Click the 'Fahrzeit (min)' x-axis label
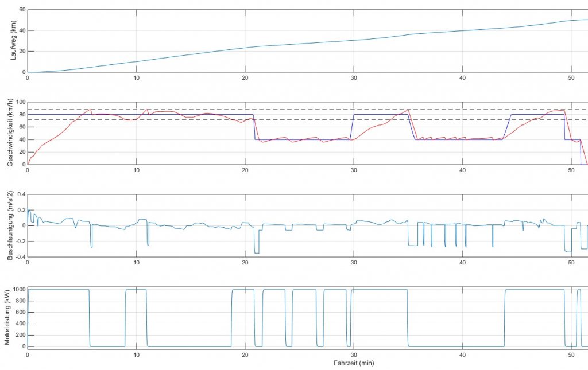 [354, 363]
